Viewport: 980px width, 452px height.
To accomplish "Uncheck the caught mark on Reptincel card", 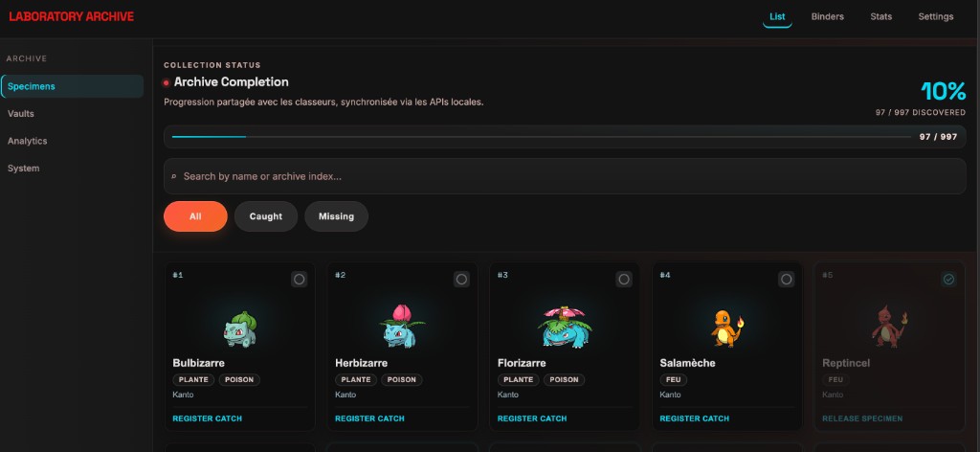I will pyautogui.click(x=948, y=280).
